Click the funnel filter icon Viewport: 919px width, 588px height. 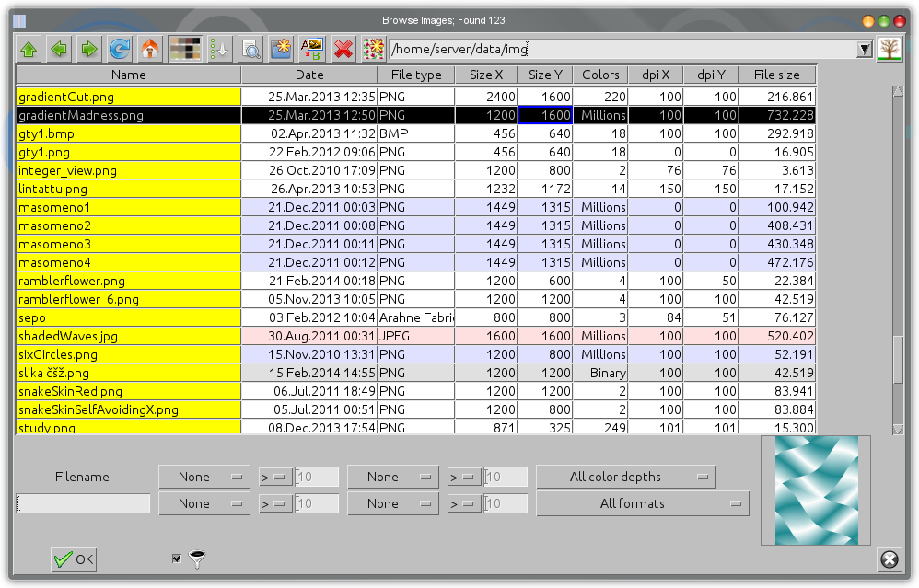click(x=197, y=559)
